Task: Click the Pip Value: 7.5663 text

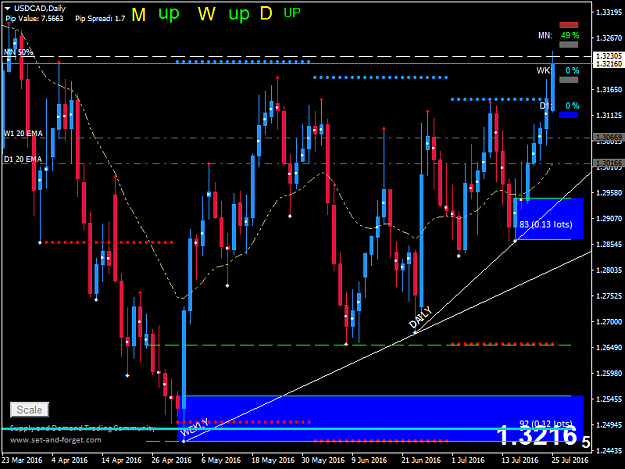Action: pyautogui.click(x=34, y=18)
